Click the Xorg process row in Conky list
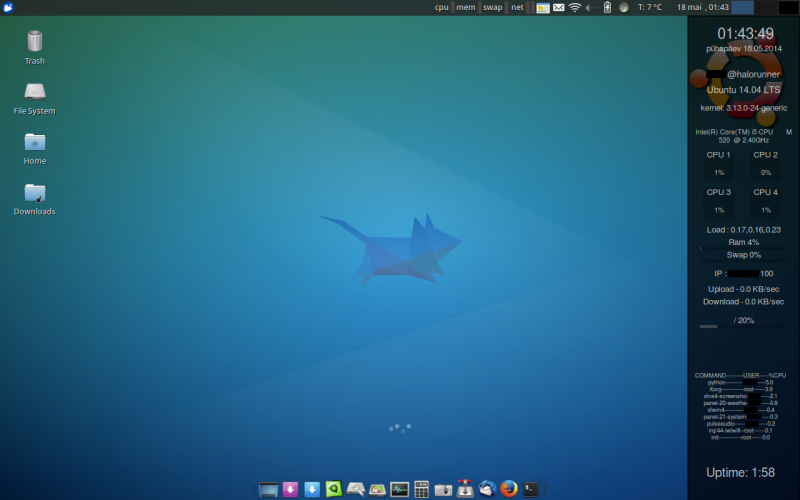The image size is (800, 500). click(740, 389)
